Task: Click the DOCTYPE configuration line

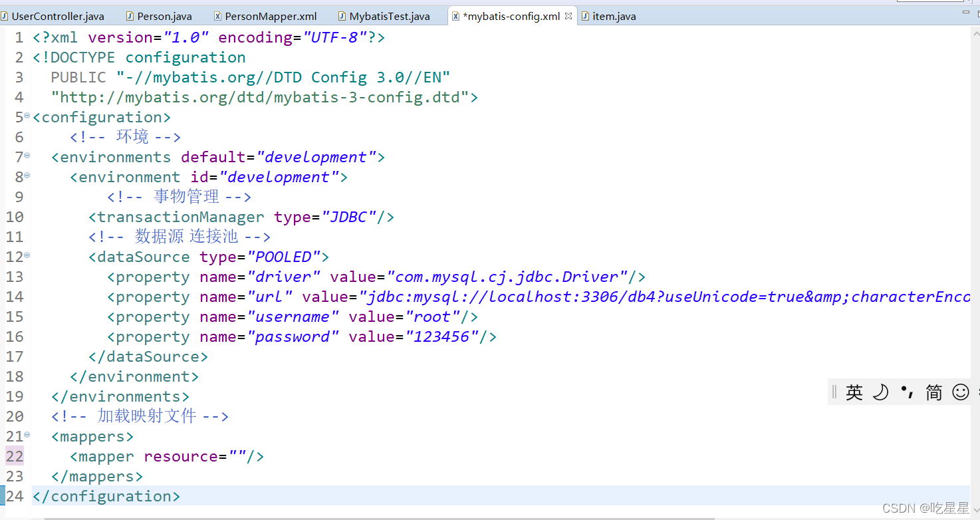Action: [x=139, y=57]
